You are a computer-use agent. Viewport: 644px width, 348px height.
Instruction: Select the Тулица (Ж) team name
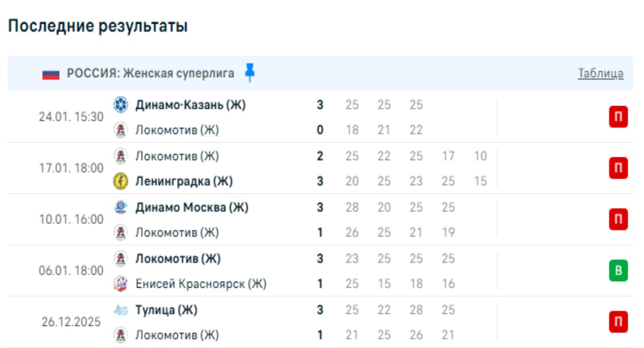coord(166,311)
